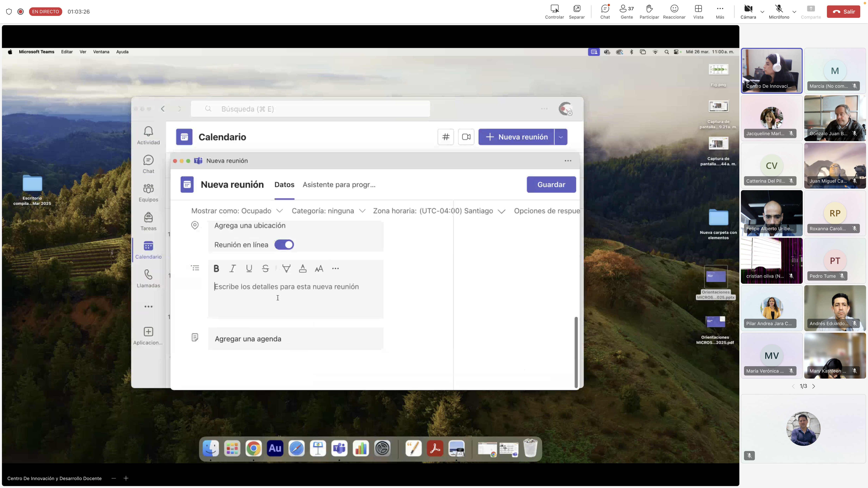Expand the Nueva reunión dropdown arrow
Screen dimensions: 868x488
[x=561, y=137]
